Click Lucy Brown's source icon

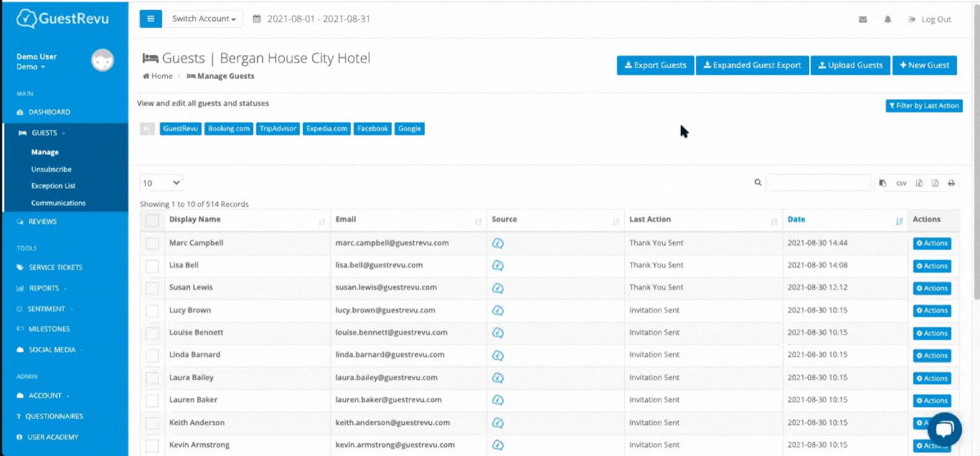pyautogui.click(x=498, y=310)
